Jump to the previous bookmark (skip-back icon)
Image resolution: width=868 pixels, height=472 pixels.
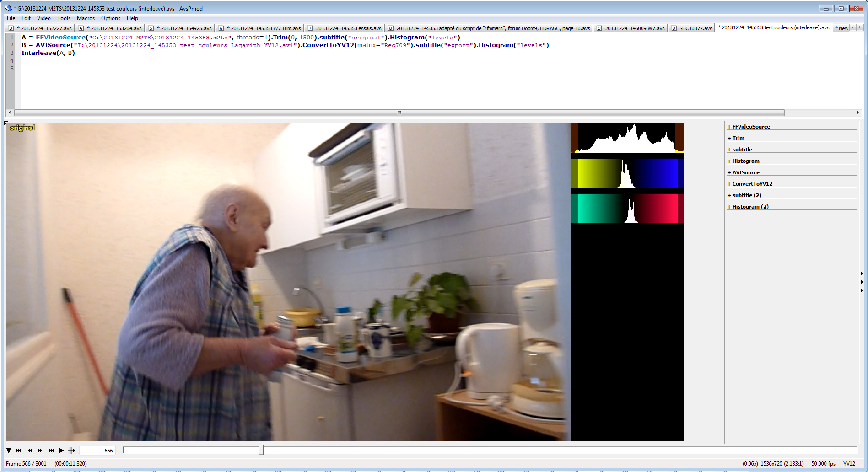click(x=19, y=451)
